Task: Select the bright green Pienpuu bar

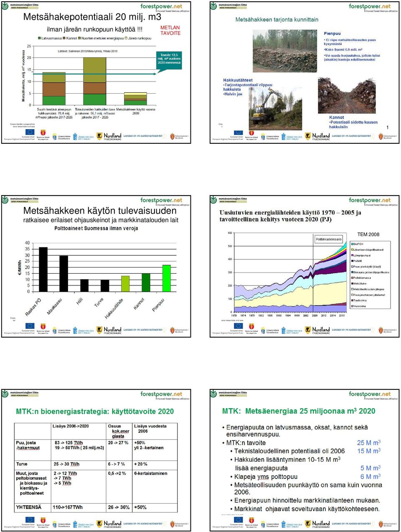Action: click(167, 278)
